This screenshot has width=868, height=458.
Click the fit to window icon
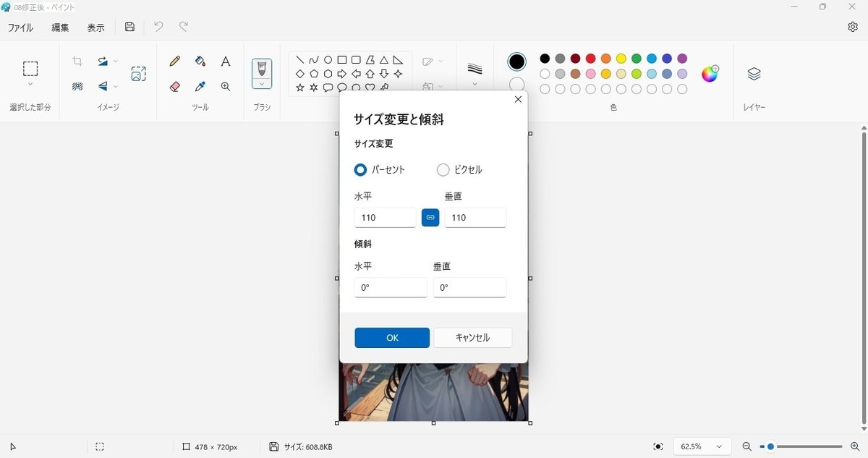[x=658, y=447]
